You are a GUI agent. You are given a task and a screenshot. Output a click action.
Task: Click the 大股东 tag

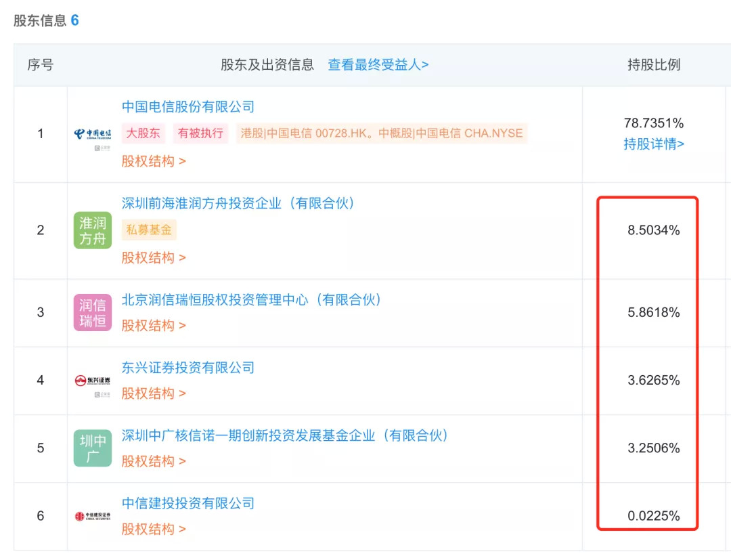pos(144,133)
